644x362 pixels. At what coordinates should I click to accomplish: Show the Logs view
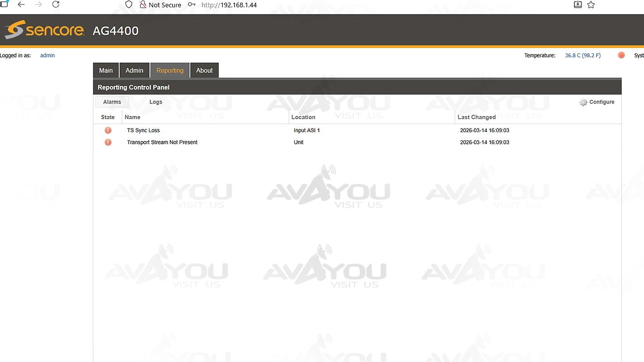[x=156, y=102]
